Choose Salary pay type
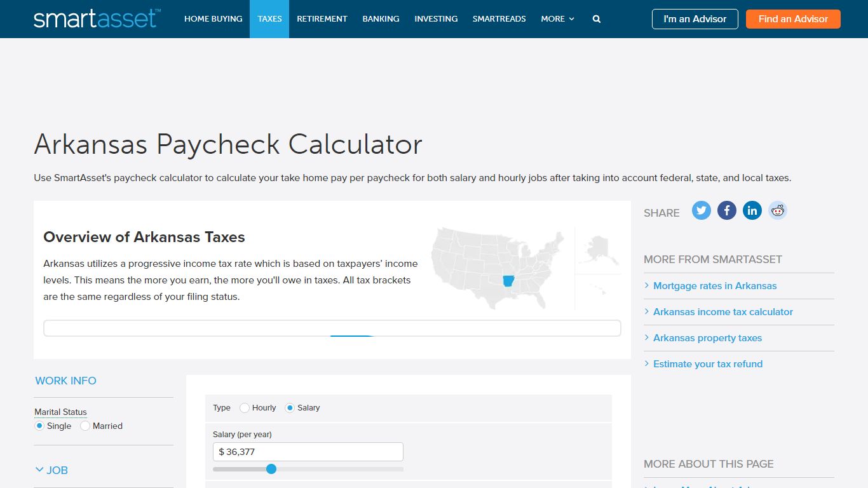The height and width of the screenshot is (488, 868). (x=290, y=408)
